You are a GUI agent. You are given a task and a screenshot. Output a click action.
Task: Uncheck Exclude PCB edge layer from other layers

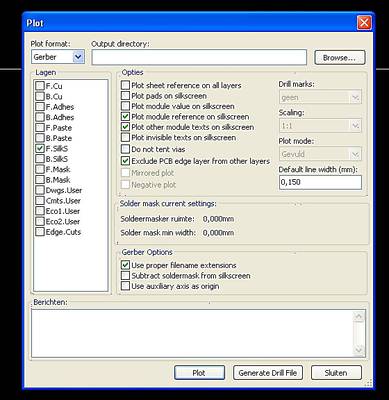coord(125,161)
